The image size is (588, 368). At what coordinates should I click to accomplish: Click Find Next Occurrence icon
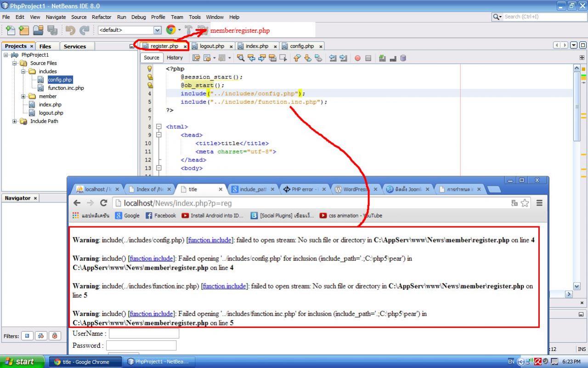coord(262,58)
